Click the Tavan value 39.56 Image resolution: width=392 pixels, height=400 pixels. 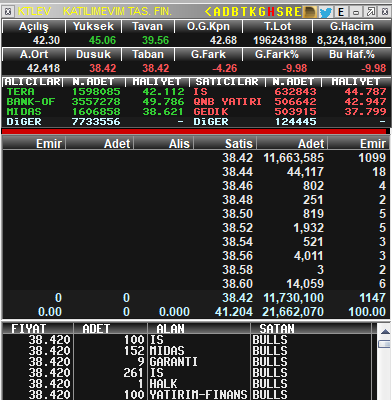pyautogui.click(x=155, y=40)
